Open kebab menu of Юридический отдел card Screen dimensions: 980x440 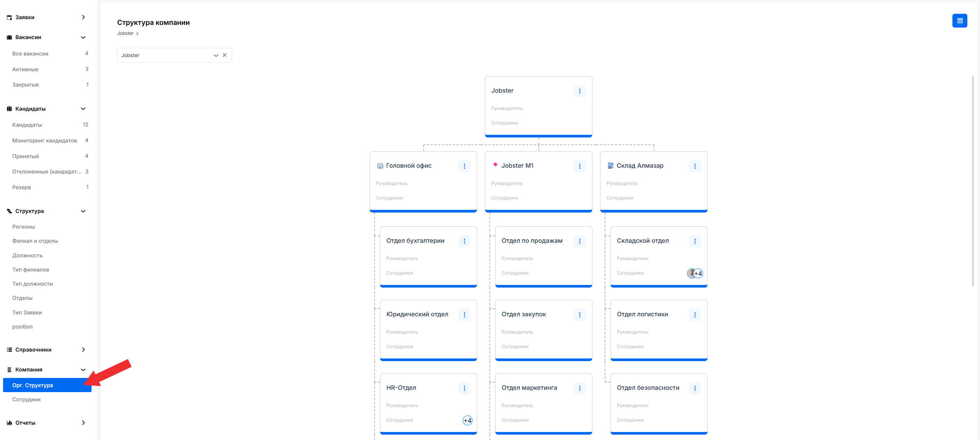(464, 315)
